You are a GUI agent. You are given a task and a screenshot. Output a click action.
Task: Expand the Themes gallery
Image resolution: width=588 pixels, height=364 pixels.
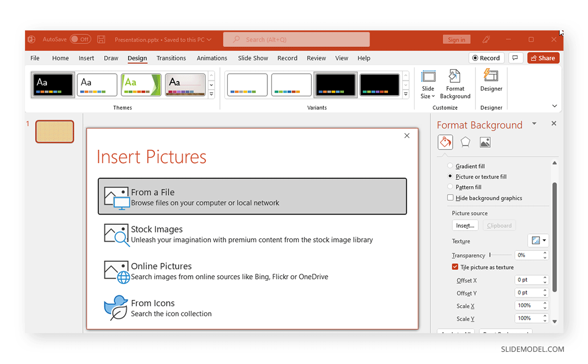click(211, 93)
